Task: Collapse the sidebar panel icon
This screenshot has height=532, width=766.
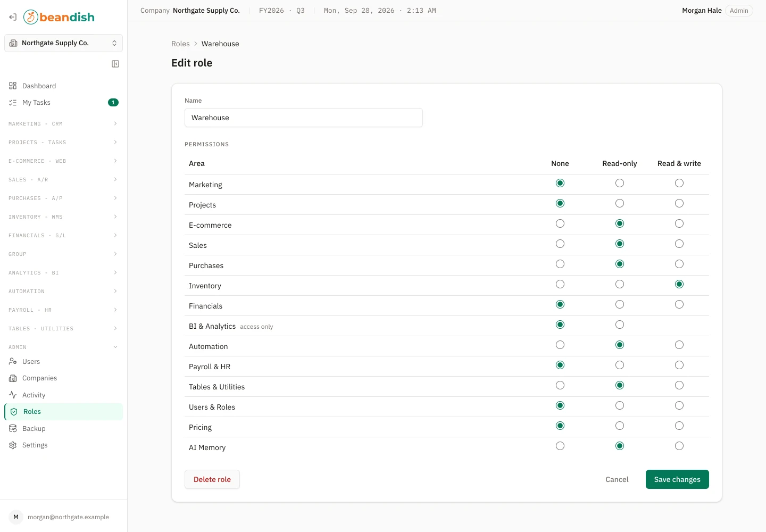Action: tap(115, 64)
